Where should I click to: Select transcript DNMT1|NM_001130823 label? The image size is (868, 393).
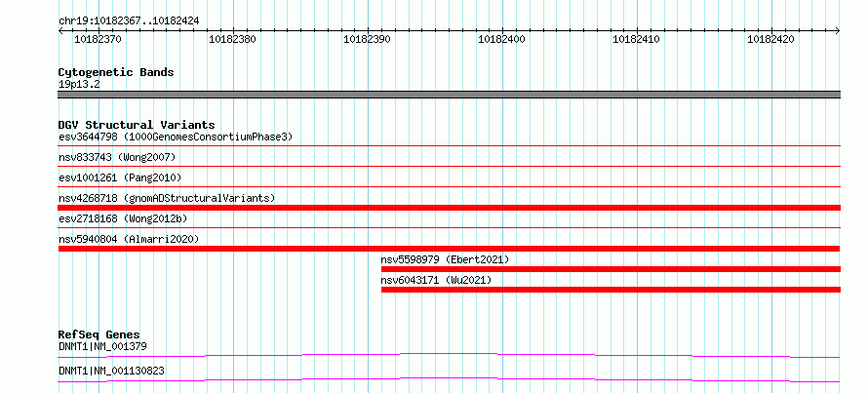[111, 371]
